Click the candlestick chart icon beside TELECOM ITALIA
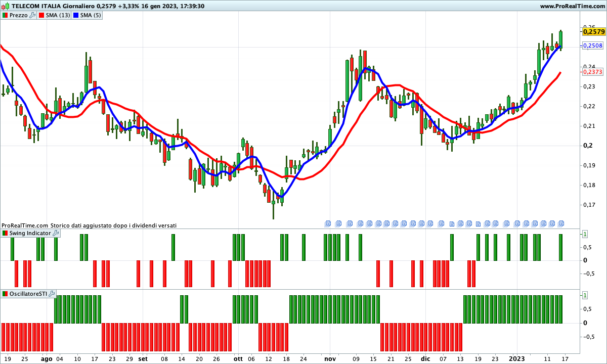 5,6
